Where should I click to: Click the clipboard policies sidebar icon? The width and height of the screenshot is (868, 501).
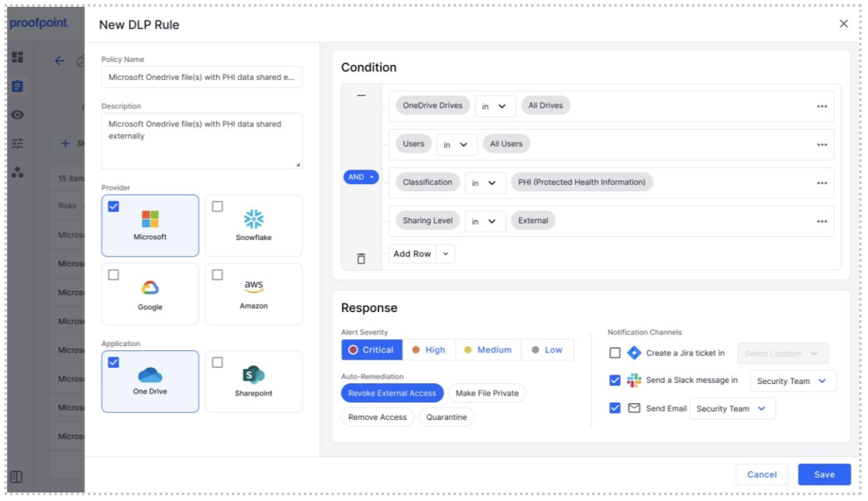(17, 86)
